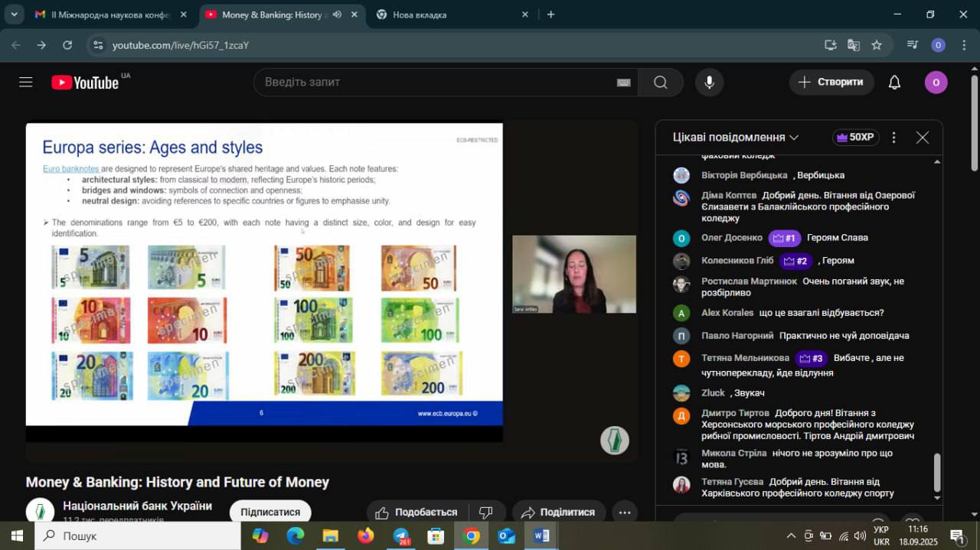Select Alex Korales chat message author

point(727,313)
